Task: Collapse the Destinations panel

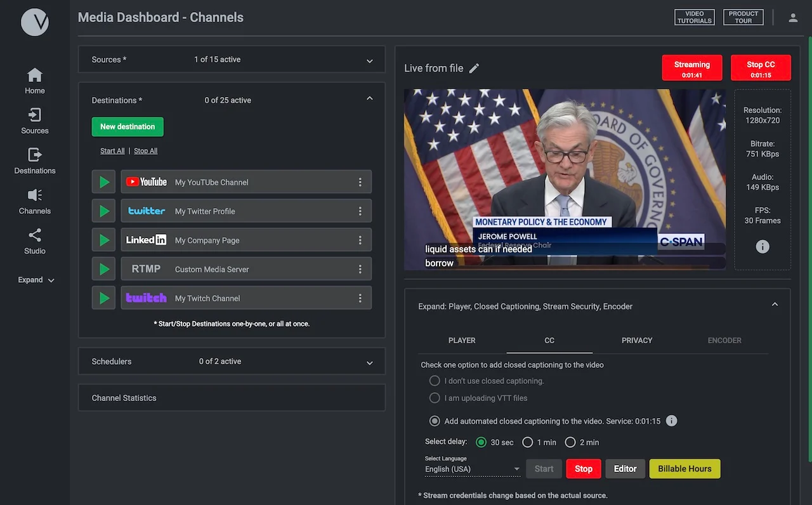Action: click(x=369, y=99)
